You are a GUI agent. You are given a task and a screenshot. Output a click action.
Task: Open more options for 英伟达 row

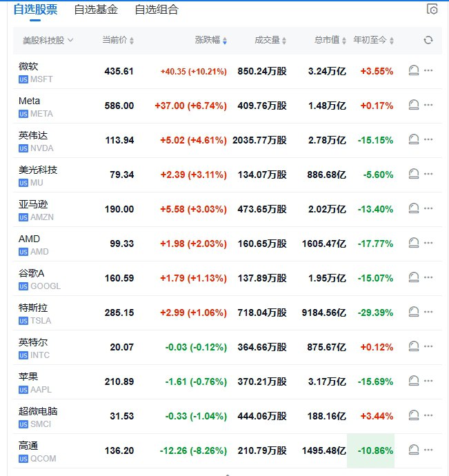[x=428, y=139]
